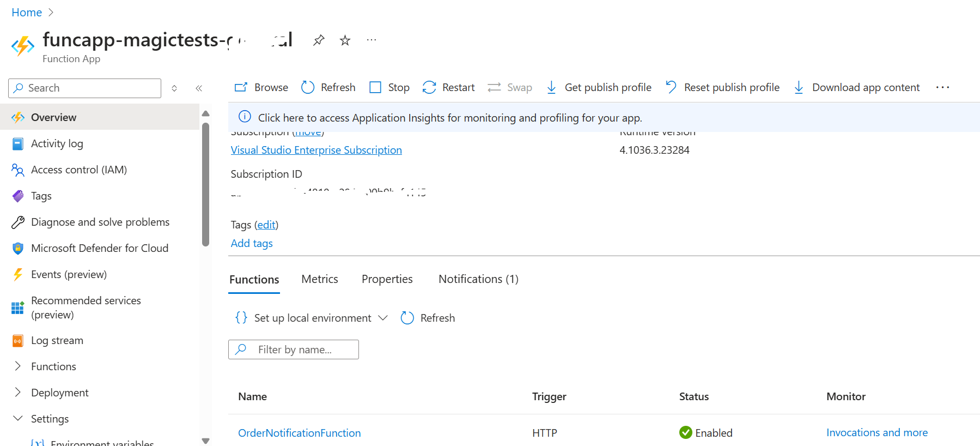Get publish profile download

pyautogui.click(x=599, y=87)
